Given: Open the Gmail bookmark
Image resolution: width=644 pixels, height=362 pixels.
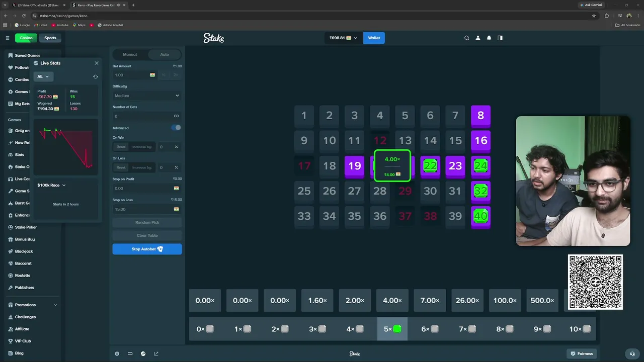Looking at the screenshot, I should pos(41,25).
